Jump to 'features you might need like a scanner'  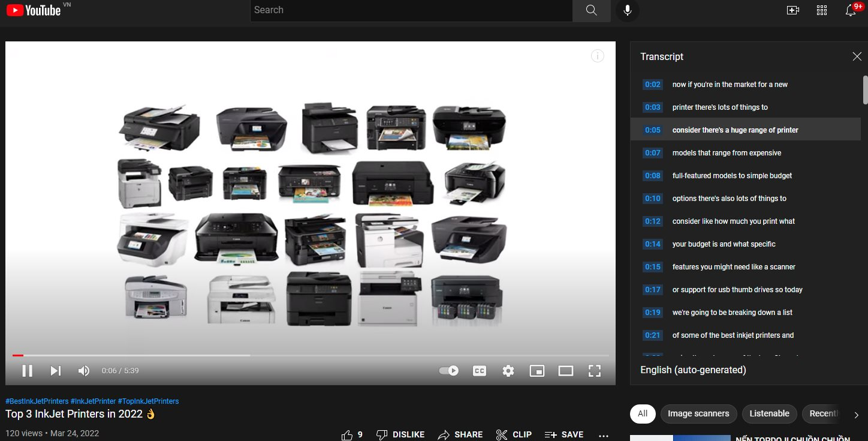pyautogui.click(x=745, y=267)
